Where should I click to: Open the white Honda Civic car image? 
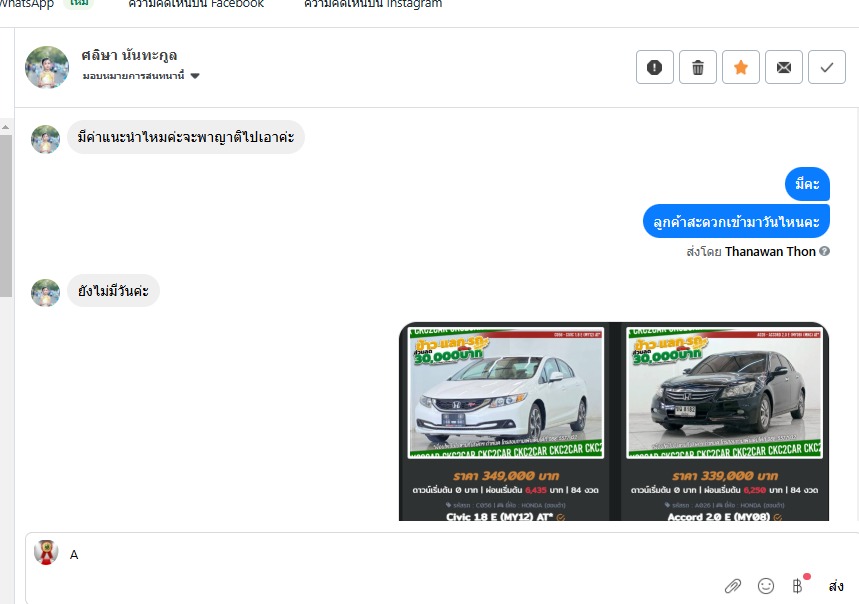click(x=506, y=393)
